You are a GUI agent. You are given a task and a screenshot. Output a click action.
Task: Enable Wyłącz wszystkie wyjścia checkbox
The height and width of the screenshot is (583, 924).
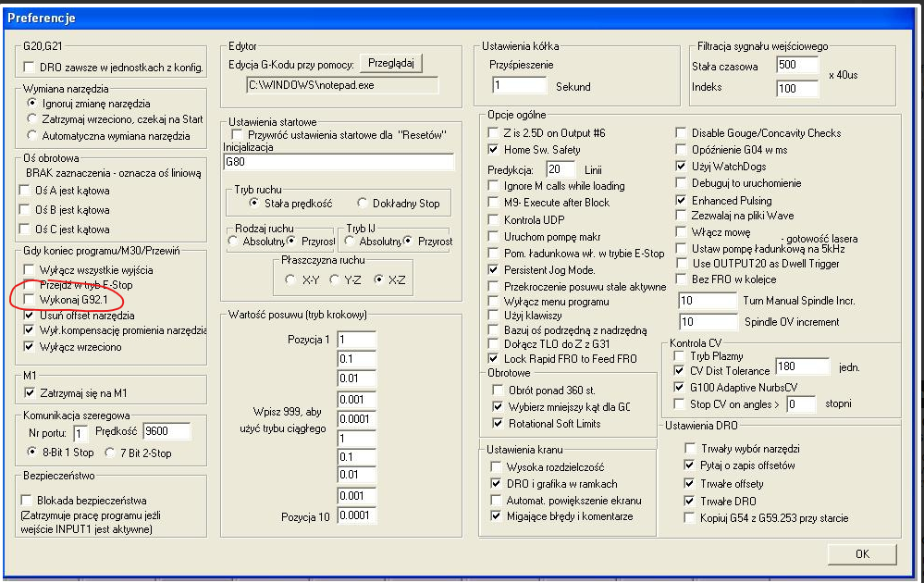29,270
